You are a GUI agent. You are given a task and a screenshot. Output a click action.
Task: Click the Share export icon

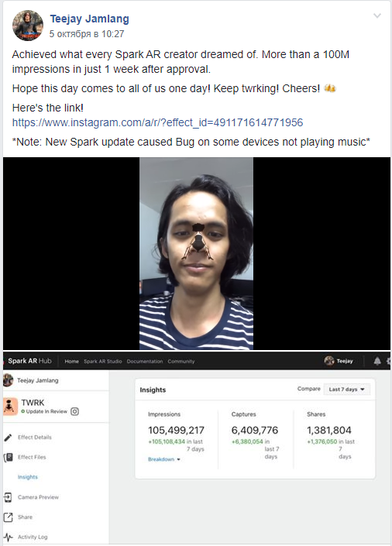[x=8, y=517]
